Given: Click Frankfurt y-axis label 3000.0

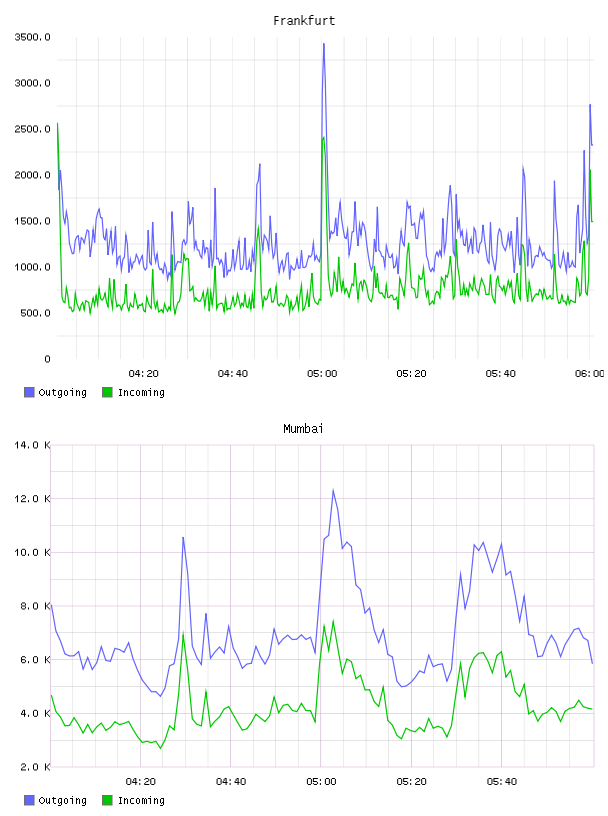Looking at the screenshot, I should (32, 83).
